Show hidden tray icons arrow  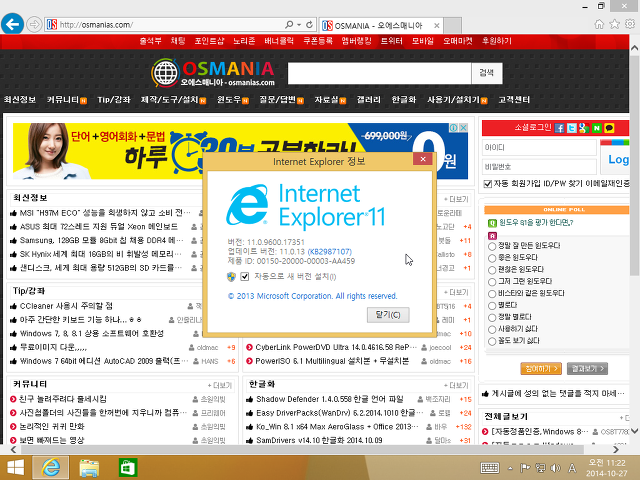pos(510,468)
